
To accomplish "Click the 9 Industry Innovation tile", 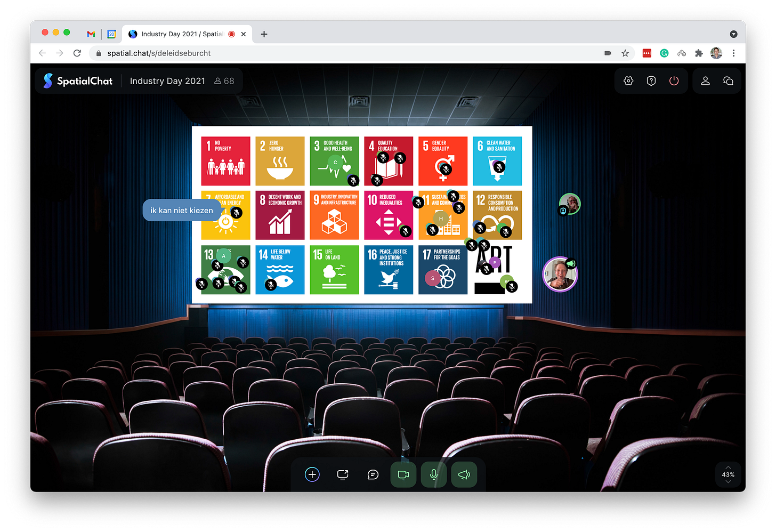I will click(x=334, y=215).
